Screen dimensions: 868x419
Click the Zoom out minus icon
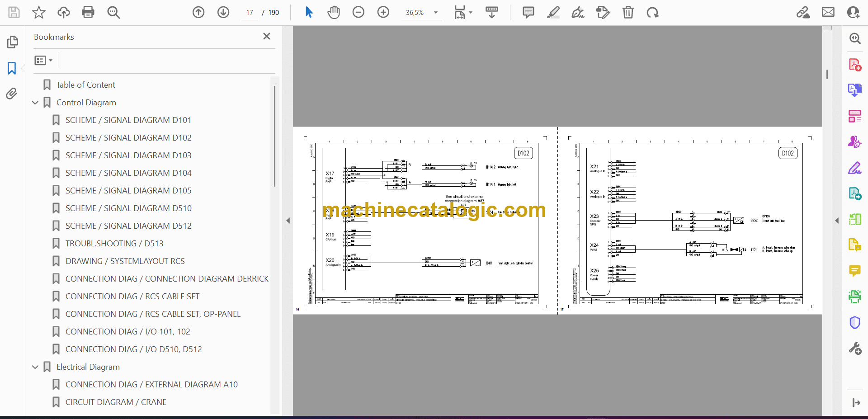pos(359,12)
